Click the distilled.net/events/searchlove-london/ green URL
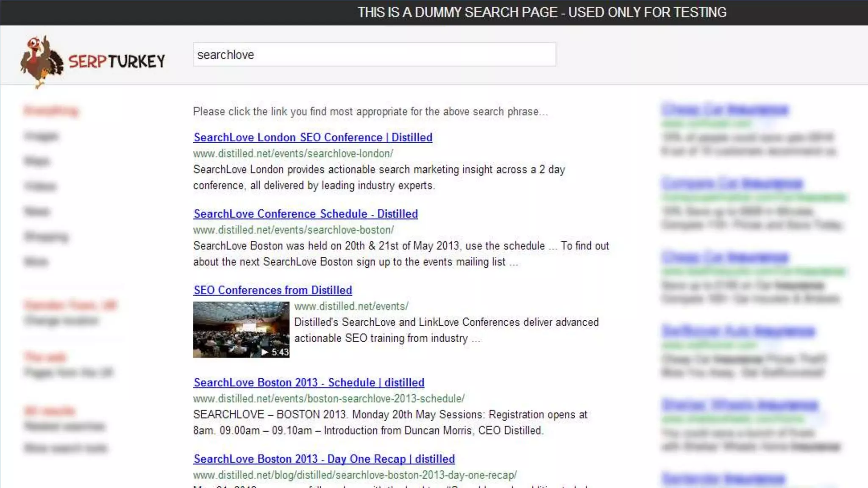The width and height of the screenshot is (868, 488). (x=293, y=153)
